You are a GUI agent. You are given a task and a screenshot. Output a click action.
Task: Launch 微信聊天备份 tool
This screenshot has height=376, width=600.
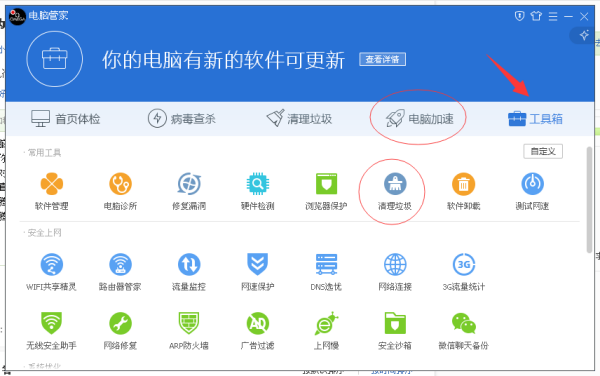463,331
